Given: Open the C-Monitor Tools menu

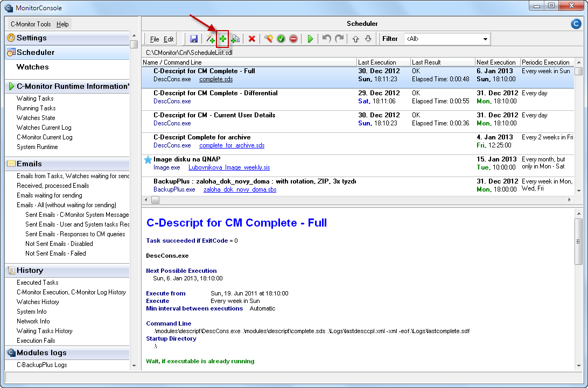Looking at the screenshot, I should [x=31, y=24].
